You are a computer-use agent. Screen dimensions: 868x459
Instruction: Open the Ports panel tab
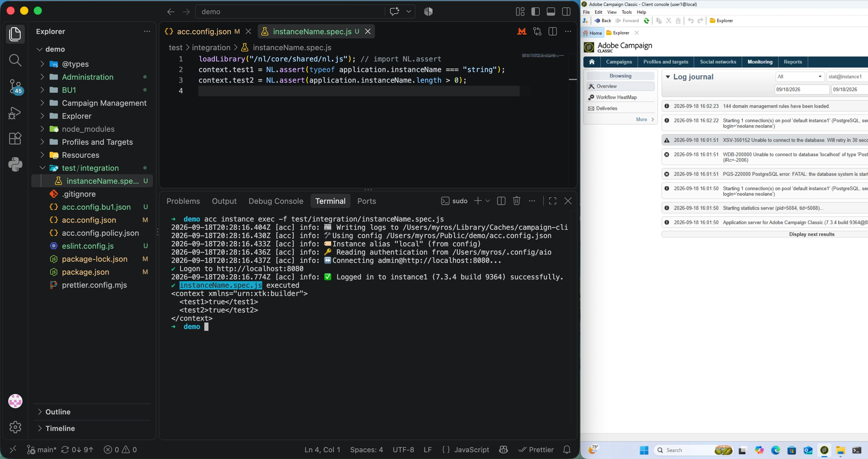(x=367, y=201)
